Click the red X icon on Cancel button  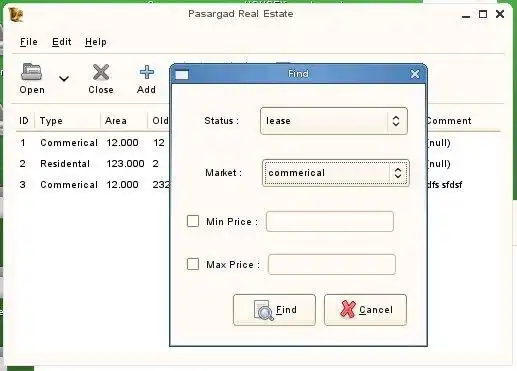click(347, 309)
